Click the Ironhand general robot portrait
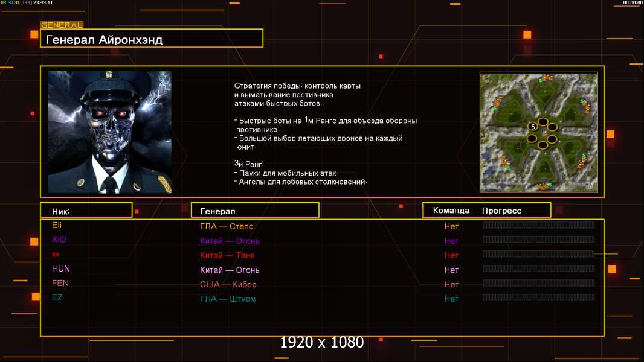Screen dimensions: 644x362 110,132
